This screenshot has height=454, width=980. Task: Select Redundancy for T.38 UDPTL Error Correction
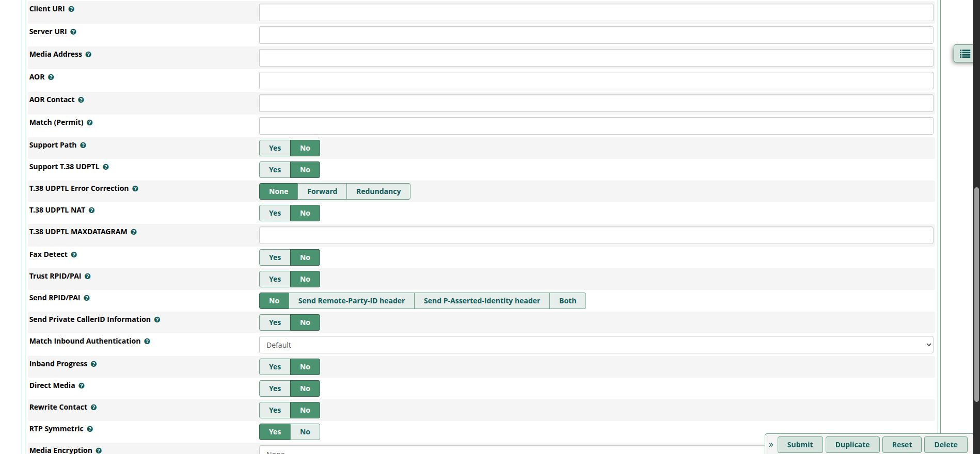coord(378,191)
